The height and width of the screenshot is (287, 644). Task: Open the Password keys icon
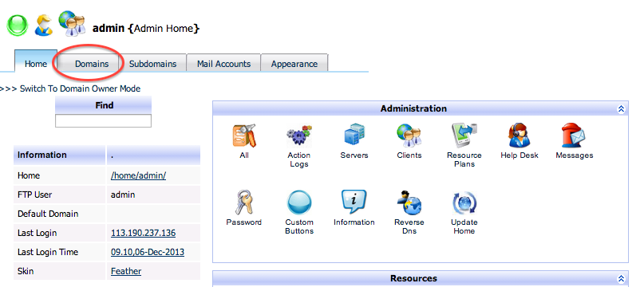point(244,202)
